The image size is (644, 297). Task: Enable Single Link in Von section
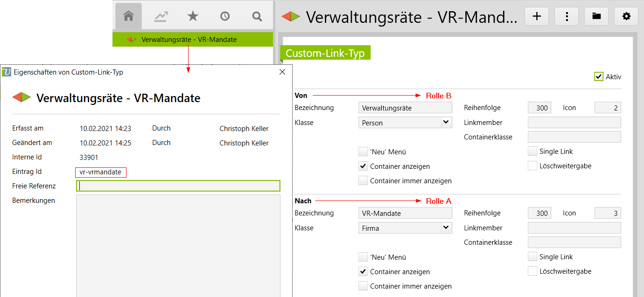532,151
